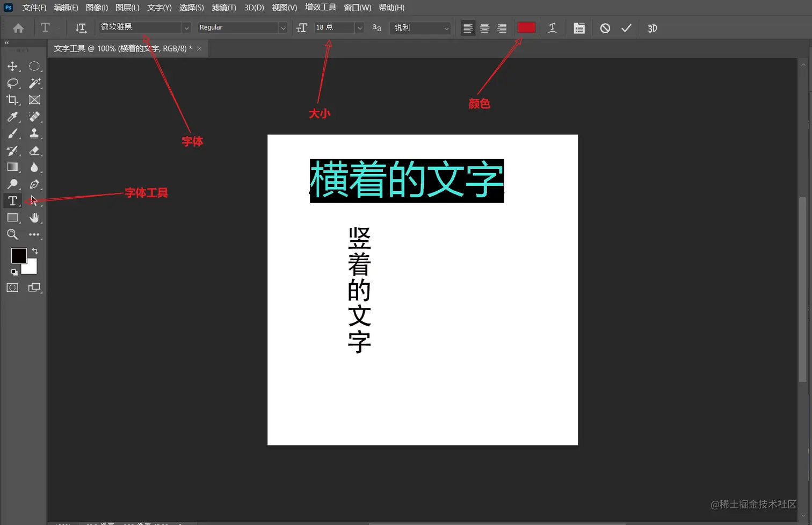Align text right
The width and height of the screenshot is (812, 525).
[x=502, y=28]
